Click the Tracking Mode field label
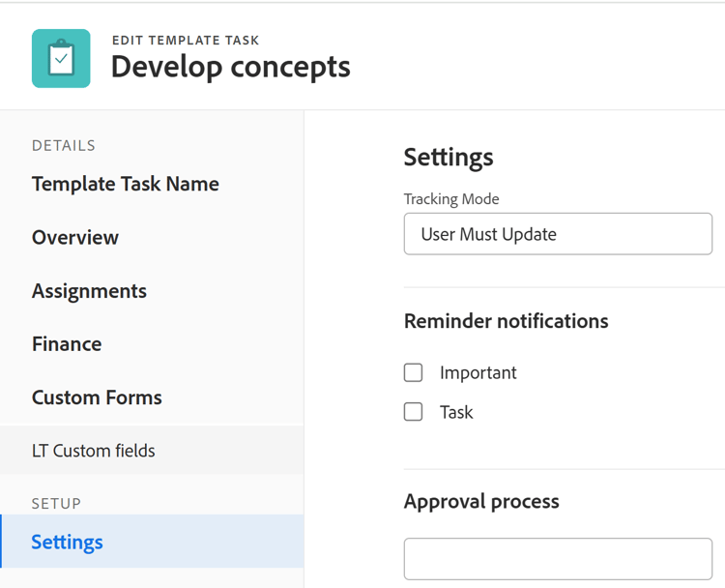This screenshot has height=588, width=725. pyautogui.click(x=451, y=199)
